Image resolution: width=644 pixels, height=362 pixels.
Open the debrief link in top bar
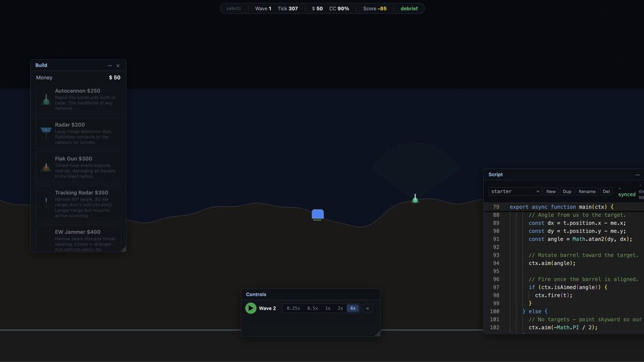pyautogui.click(x=409, y=9)
